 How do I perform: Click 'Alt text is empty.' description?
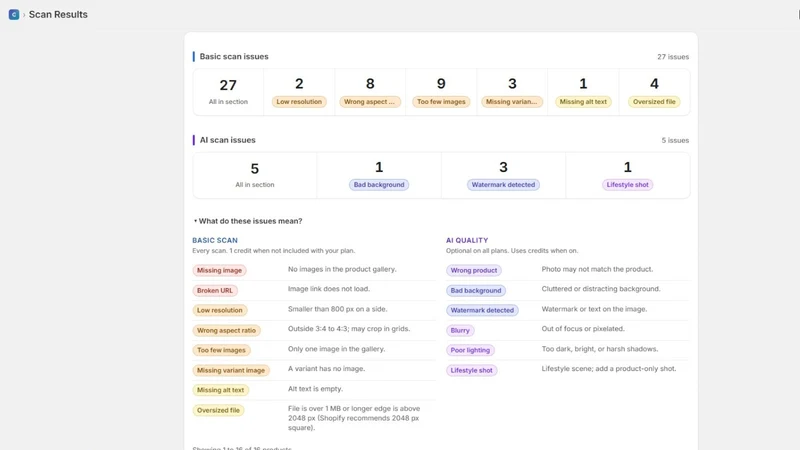[315, 389]
